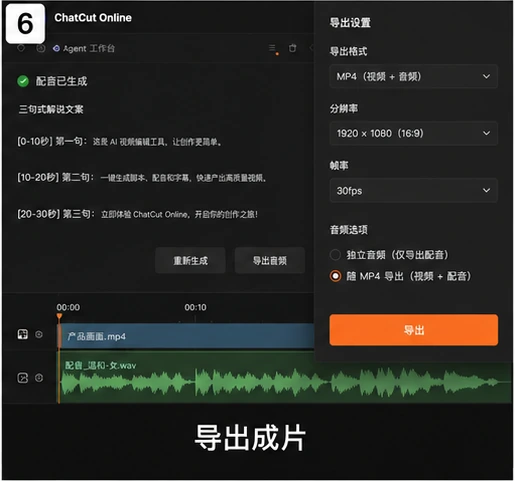This screenshot has height=481, width=515.
Task: Click the 导出设置 panel title
Action: tap(350, 23)
